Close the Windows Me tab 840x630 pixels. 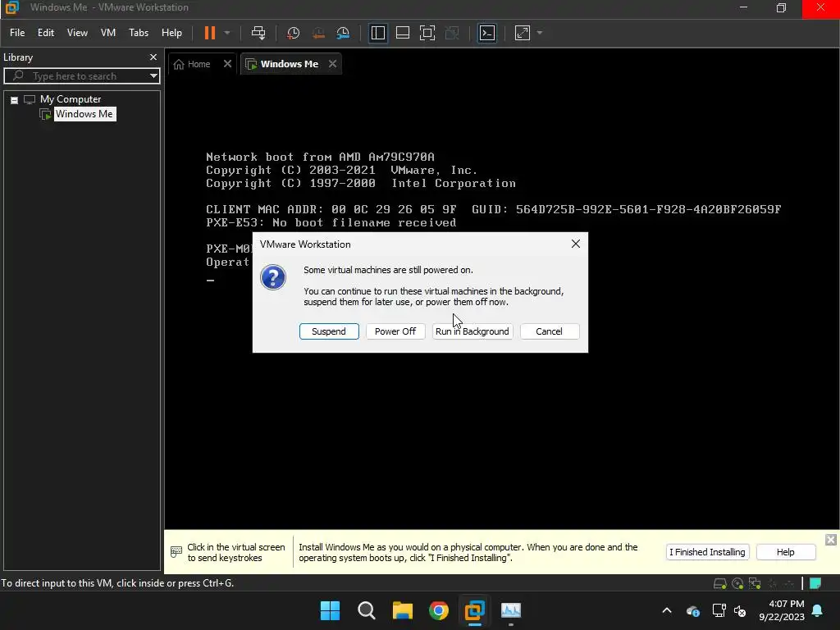click(333, 64)
